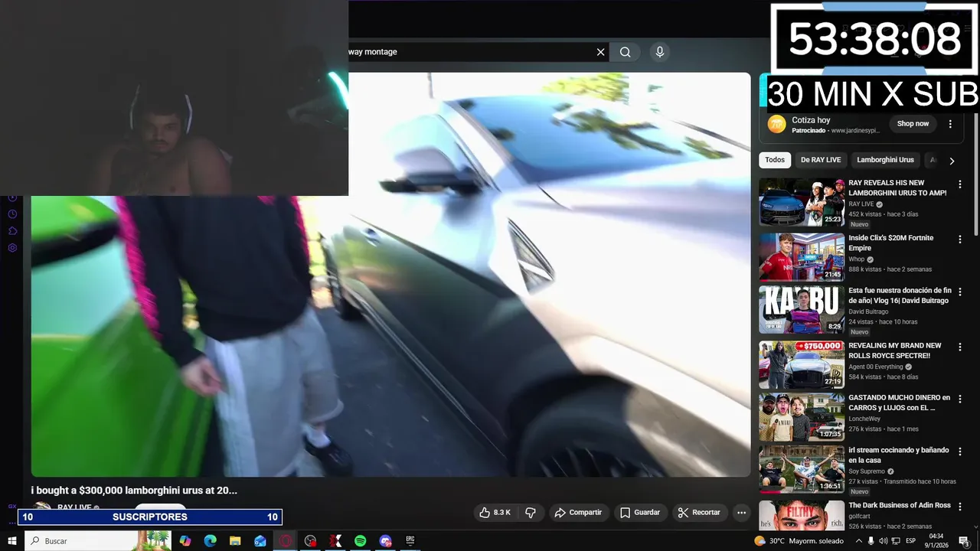This screenshot has width=980, height=551.
Task: Open the browser sidebar extensions icon
Action: [x=12, y=231]
